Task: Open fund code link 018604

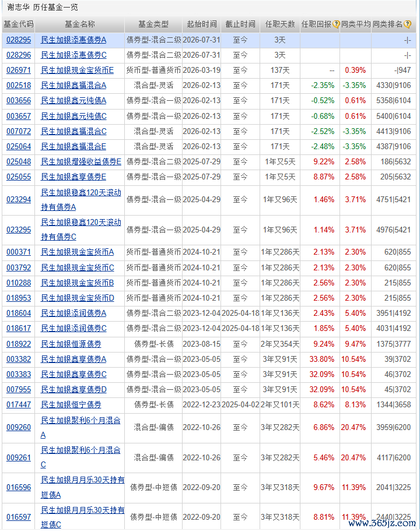Action: click(x=19, y=313)
